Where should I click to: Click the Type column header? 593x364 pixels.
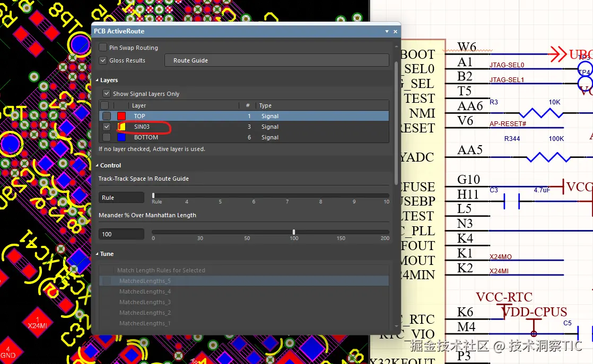pos(265,105)
